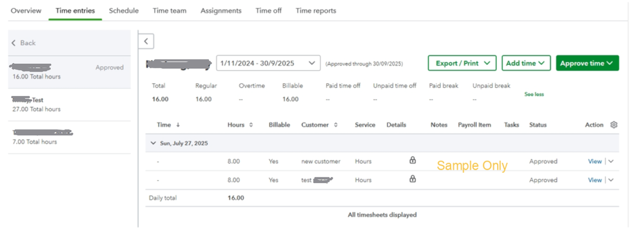Viewport: 644px width, 232px height.
Task: Select the employee with 27.00 Total hours
Action: coord(70,104)
